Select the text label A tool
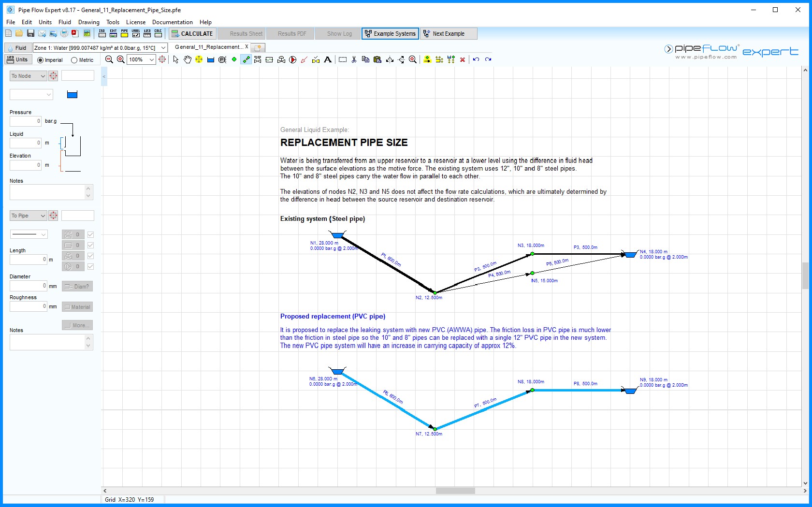Viewport: 812px width, 507px height. coord(328,59)
